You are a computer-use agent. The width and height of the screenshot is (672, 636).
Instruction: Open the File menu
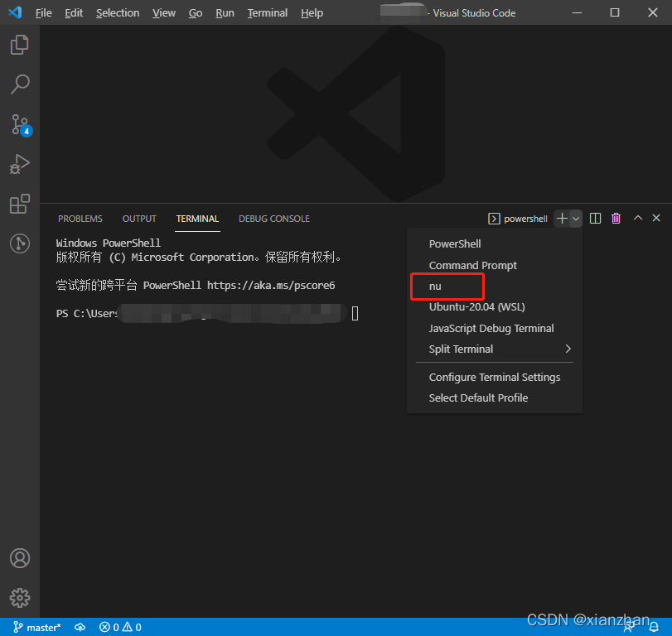pos(43,13)
